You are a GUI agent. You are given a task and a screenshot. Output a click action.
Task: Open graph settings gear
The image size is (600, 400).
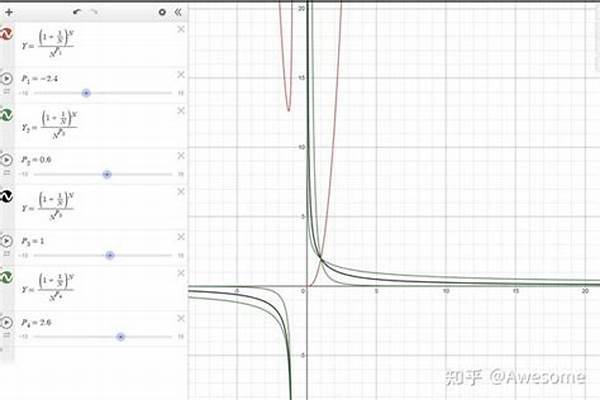(x=162, y=12)
